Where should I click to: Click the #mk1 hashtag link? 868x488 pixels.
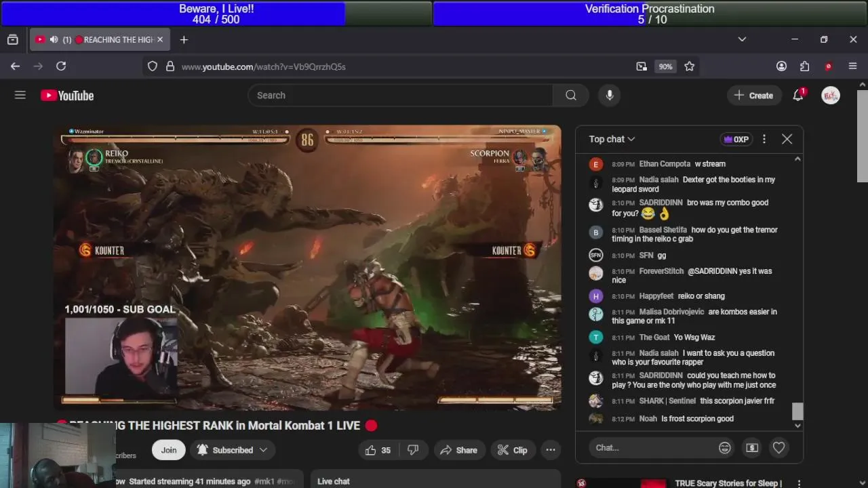pyautogui.click(x=264, y=481)
